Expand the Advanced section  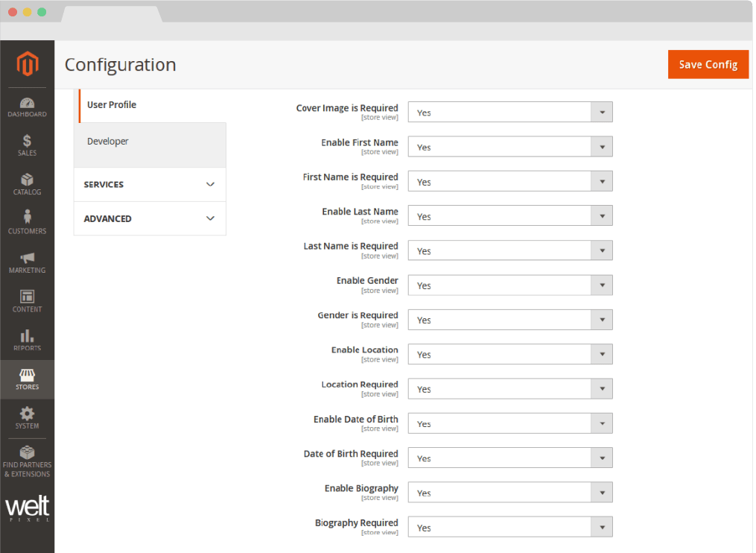pos(150,219)
